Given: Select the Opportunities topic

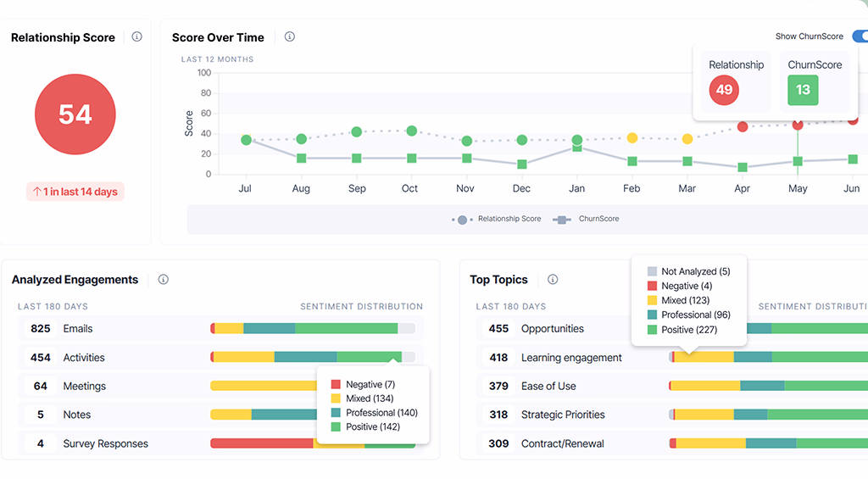Looking at the screenshot, I should [x=552, y=329].
